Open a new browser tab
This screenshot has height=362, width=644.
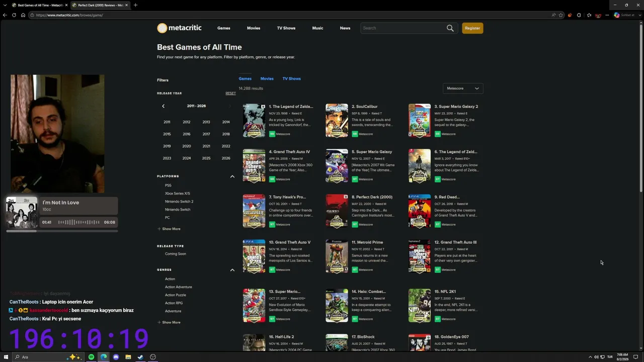tap(135, 5)
